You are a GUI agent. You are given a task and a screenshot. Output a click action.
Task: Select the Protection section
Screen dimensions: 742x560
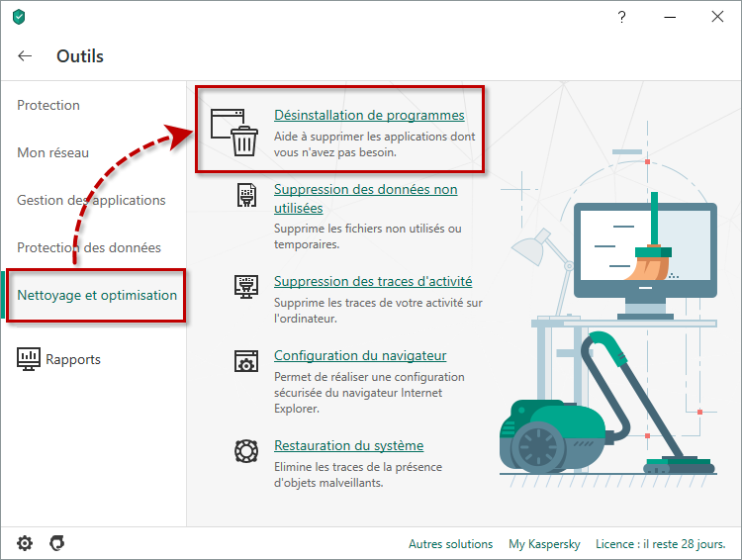[48, 105]
